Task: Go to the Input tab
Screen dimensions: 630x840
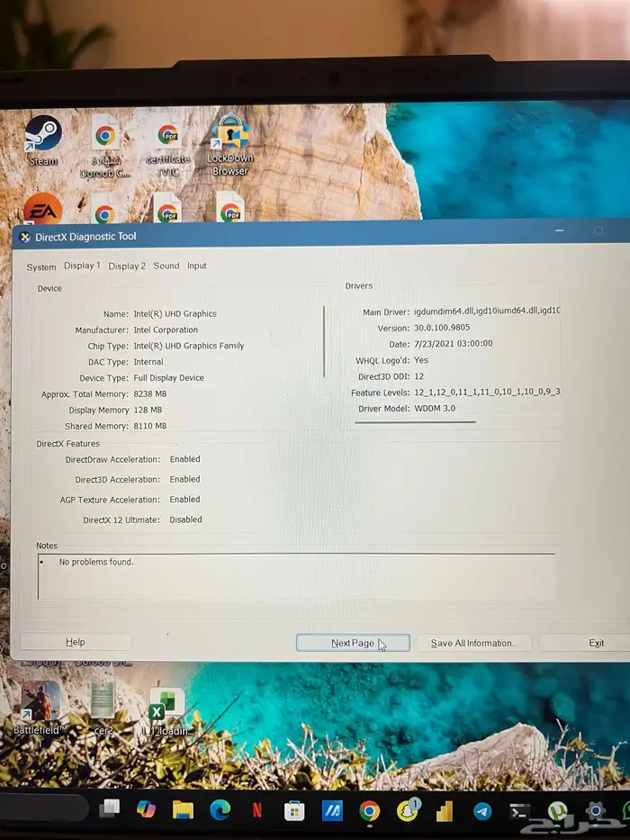Action: [x=196, y=266]
